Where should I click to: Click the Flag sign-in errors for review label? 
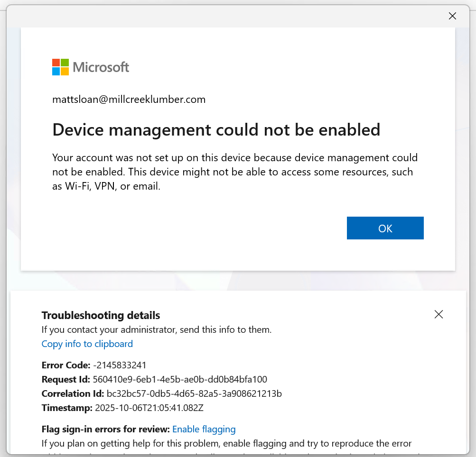click(105, 429)
